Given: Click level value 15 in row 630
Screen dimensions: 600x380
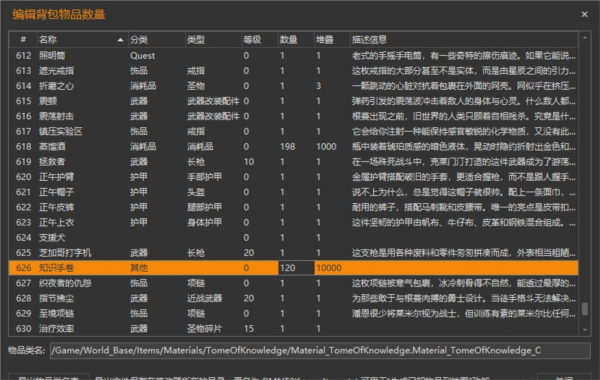Looking at the screenshot, I should coord(249,329).
